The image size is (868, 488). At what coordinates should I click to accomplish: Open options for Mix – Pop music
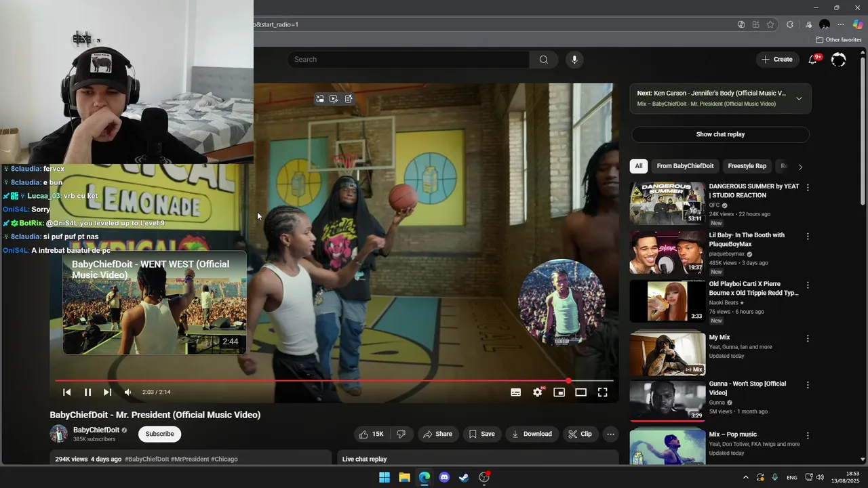(x=807, y=436)
